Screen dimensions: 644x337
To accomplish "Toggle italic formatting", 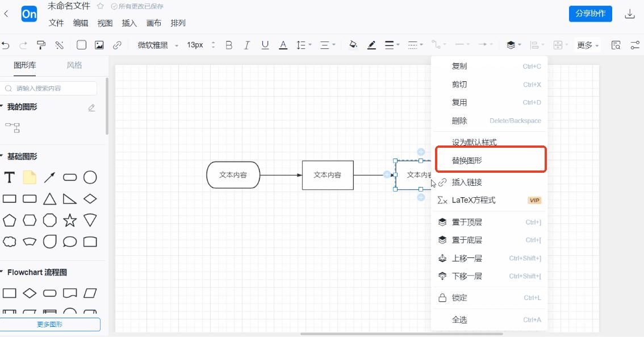I will [x=246, y=45].
